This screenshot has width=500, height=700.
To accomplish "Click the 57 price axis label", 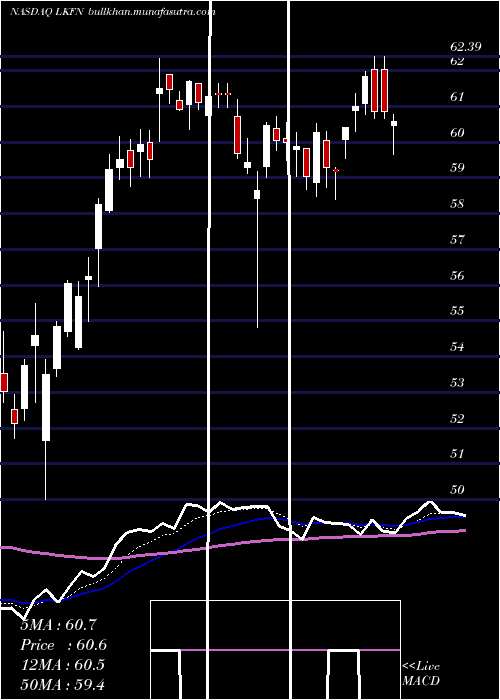I will point(457,240).
